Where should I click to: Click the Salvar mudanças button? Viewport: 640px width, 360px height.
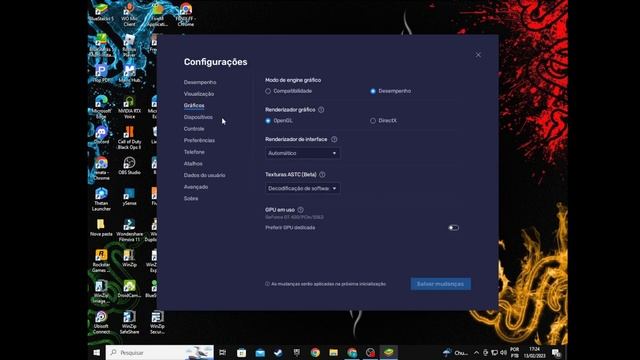(x=440, y=284)
